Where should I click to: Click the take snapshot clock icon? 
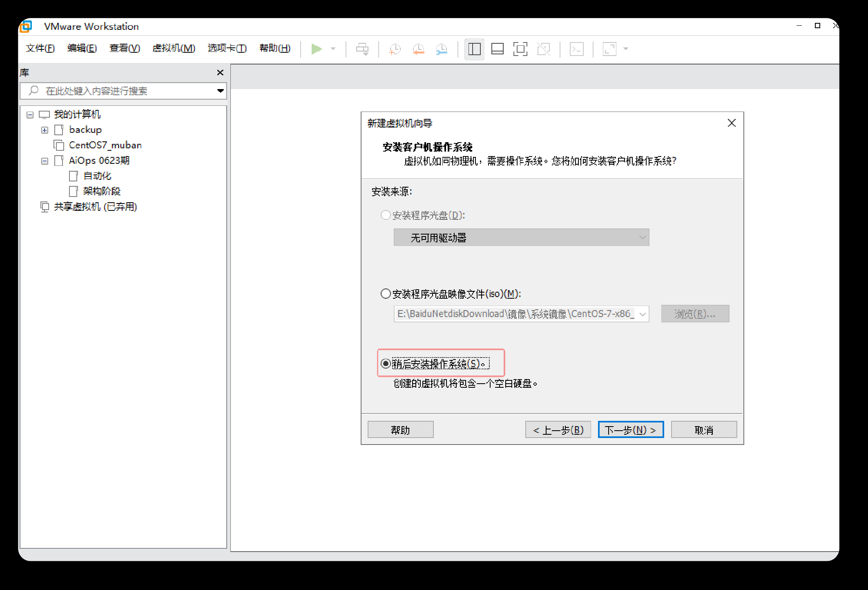395,49
